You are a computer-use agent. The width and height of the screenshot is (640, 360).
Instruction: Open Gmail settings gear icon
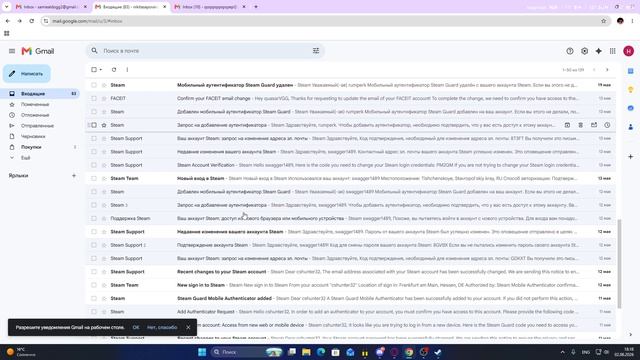(584, 51)
